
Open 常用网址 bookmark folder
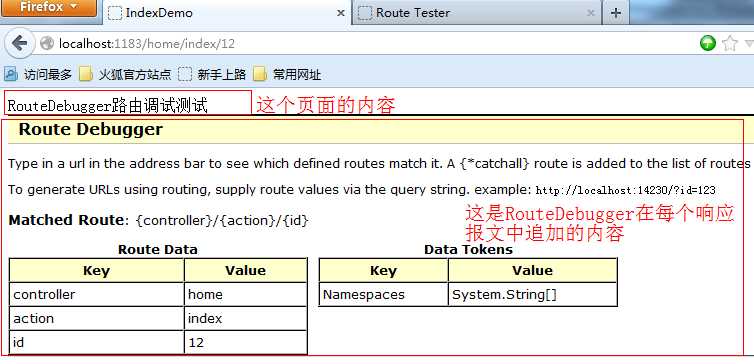coord(287,75)
